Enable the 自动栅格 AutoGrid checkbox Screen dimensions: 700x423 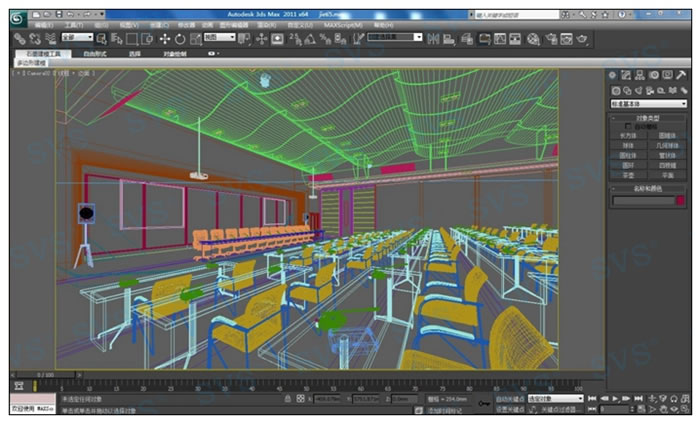click(629, 127)
